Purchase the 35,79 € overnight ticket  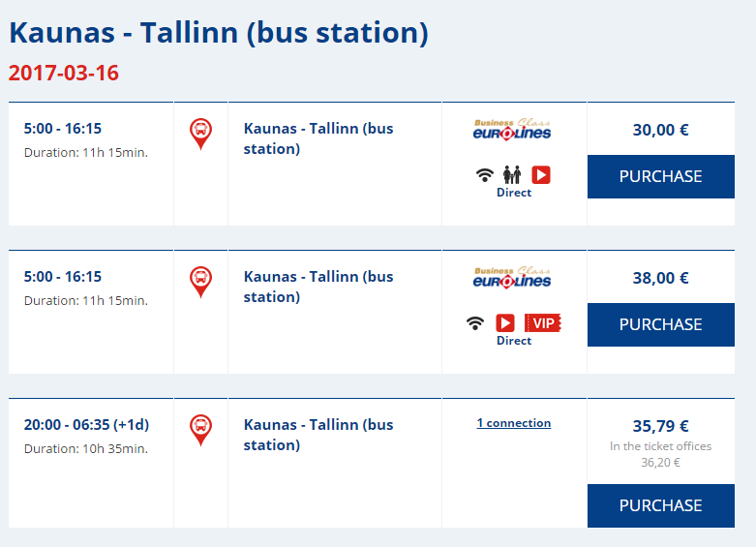(660, 505)
